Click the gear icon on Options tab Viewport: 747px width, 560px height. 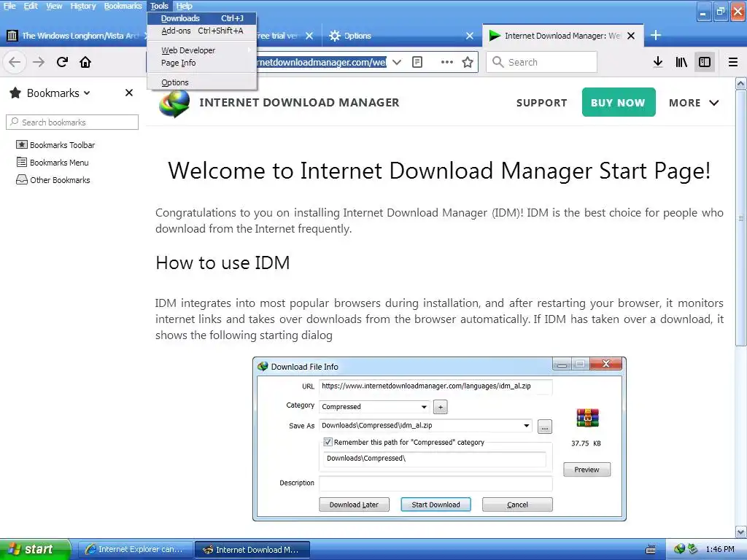coord(335,36)
